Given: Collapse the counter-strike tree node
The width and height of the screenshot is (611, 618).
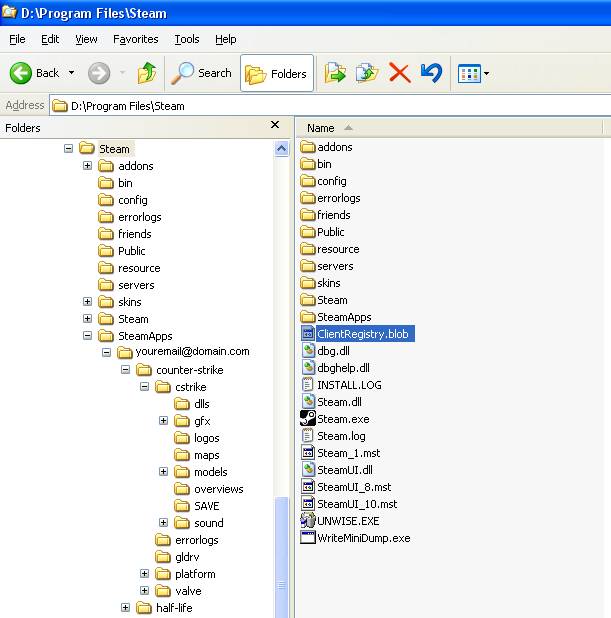Looking at the screenshot, I should tap(125, 369).
